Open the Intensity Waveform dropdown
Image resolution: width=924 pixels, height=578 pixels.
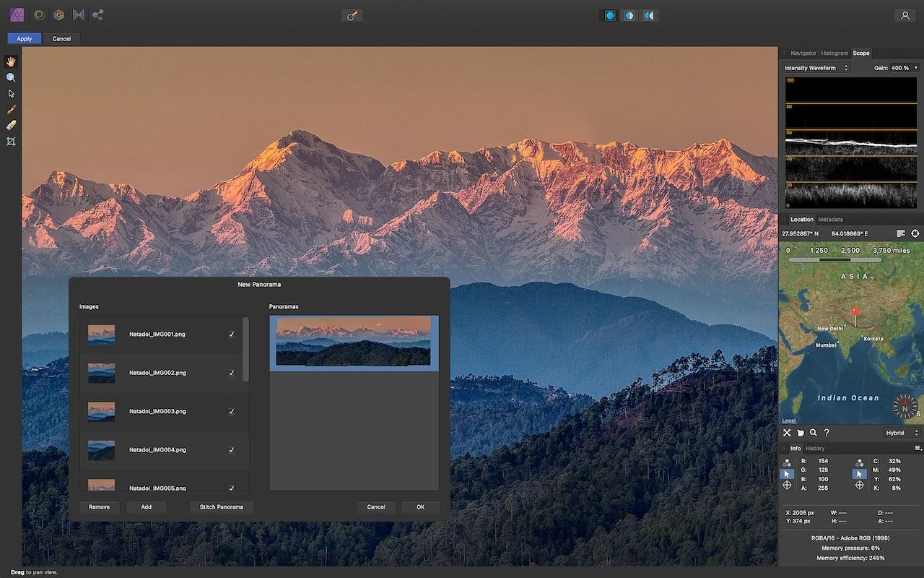(816, 67)
